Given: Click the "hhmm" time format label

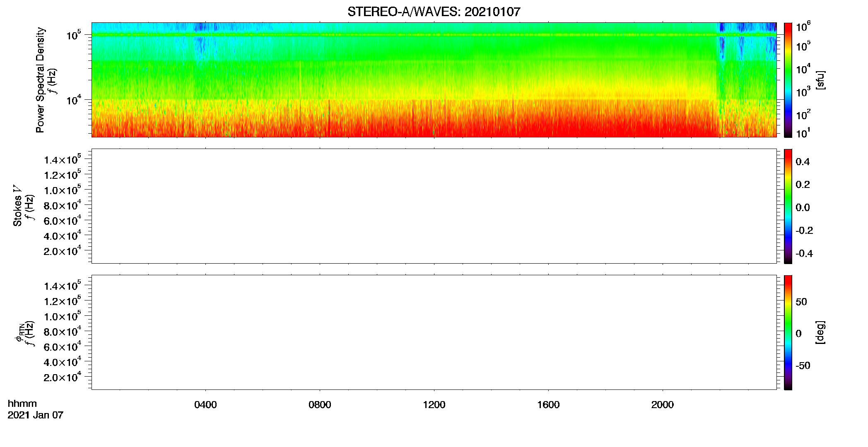Looking at the screenshot, I should point(22,404).
